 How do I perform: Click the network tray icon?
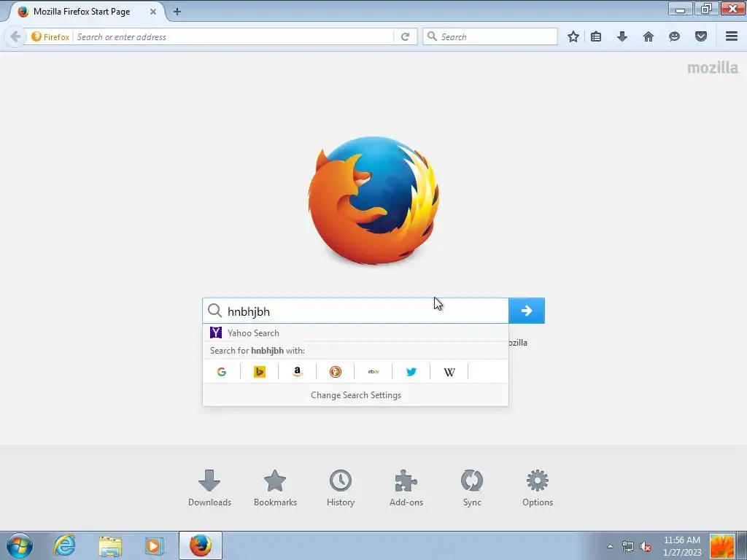pos(628,546)
